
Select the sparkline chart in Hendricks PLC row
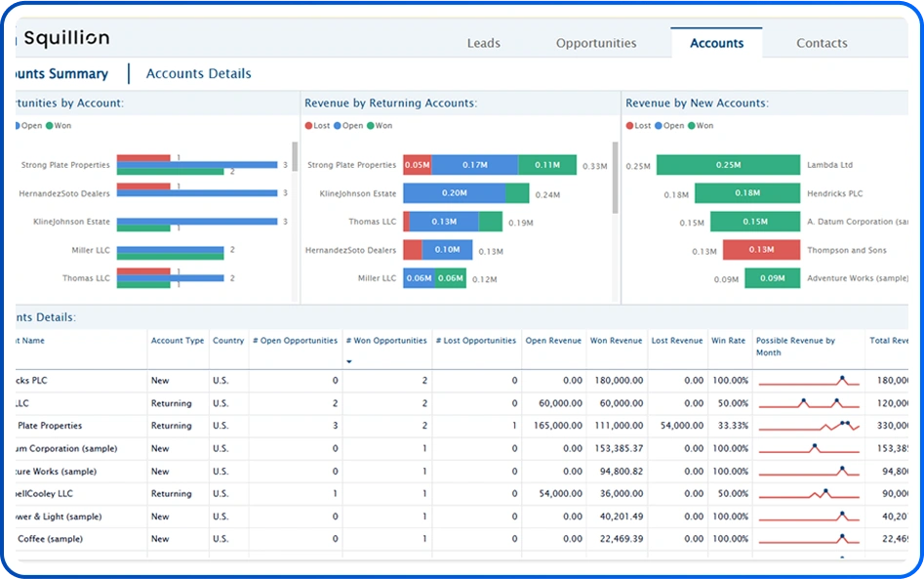coord(808,380)
